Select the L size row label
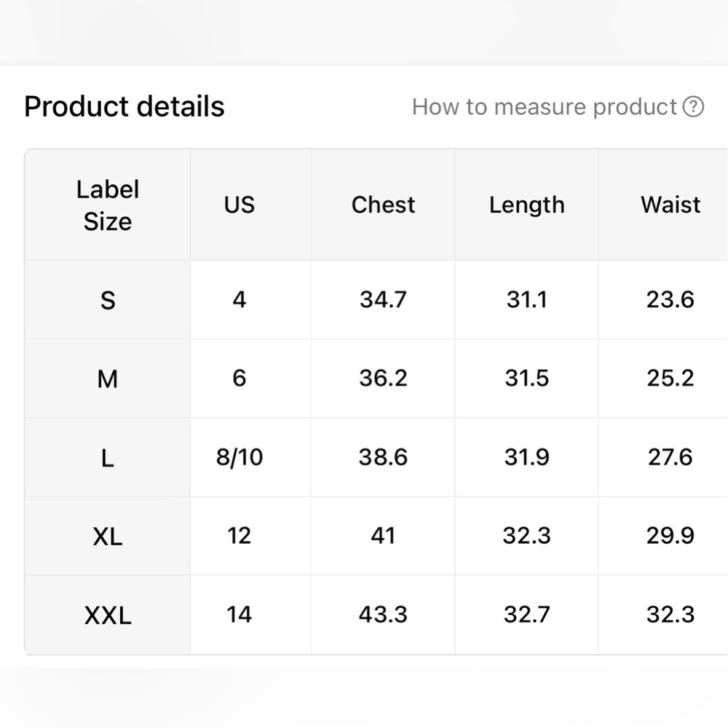The image size is (728, 728). click(x=108, y=458)
